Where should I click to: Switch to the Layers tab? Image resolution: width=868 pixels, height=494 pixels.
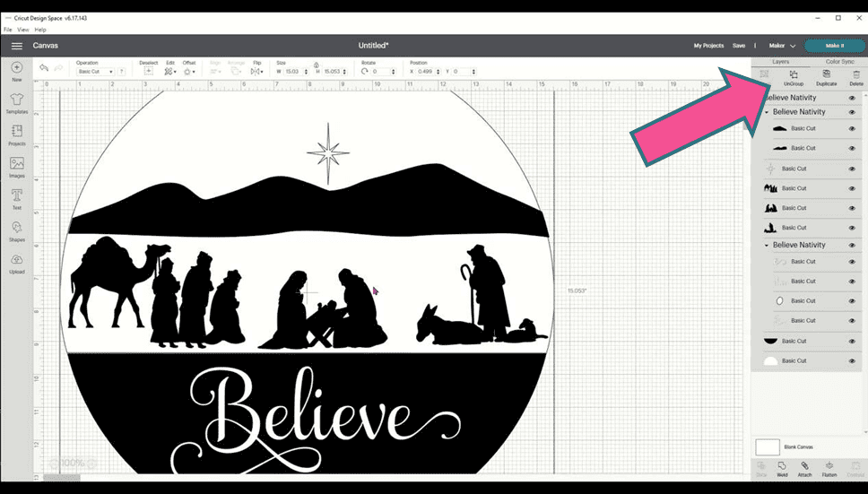click(780, 62)
